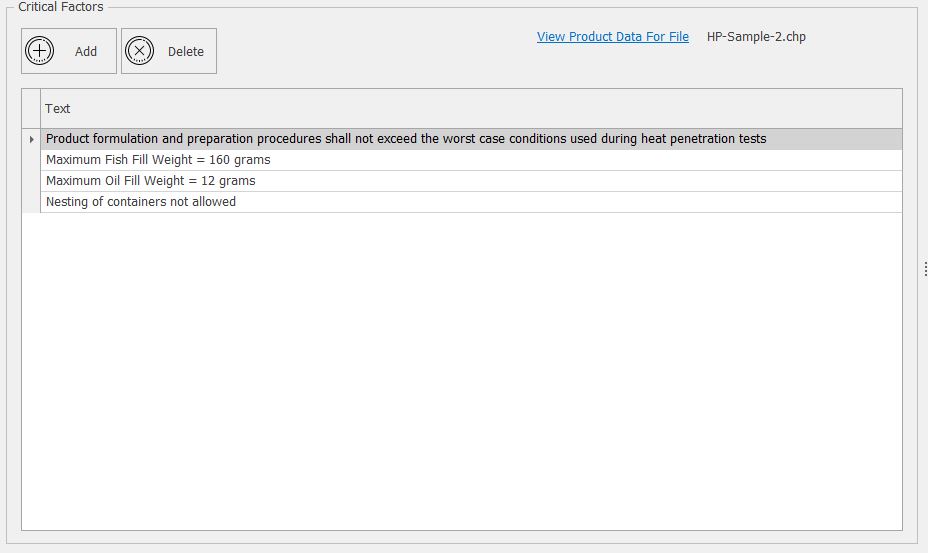Select the Maximum Oil Fill Weight row
The image size is (928, 553).
coord(471,181)
